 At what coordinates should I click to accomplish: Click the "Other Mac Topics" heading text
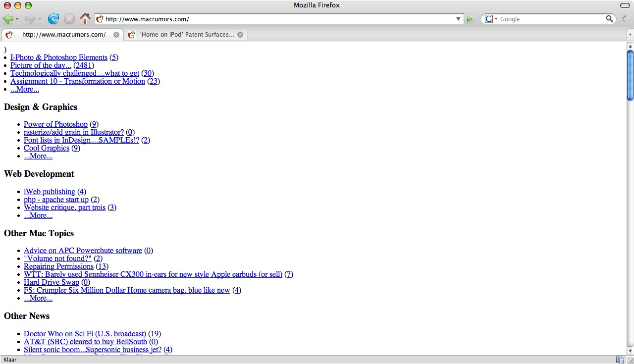tap(39, 233)
